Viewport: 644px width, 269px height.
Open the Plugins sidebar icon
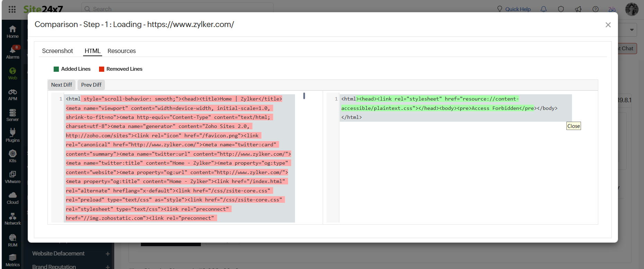pyautogui.click(x=12, y=135)
